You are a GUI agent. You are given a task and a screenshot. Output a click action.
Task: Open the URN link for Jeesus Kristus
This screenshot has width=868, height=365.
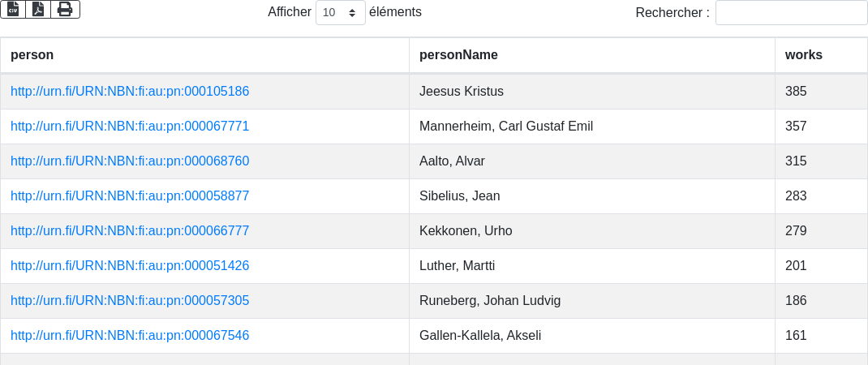[x=130, y=92]
